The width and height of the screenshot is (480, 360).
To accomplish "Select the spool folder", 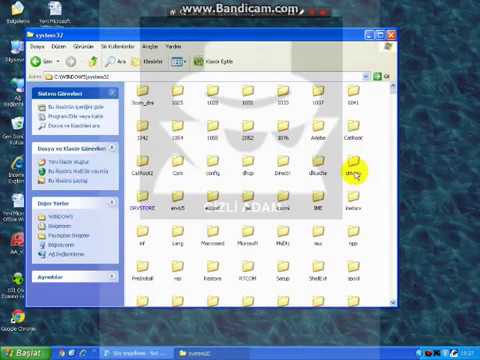I will [353, 271].
